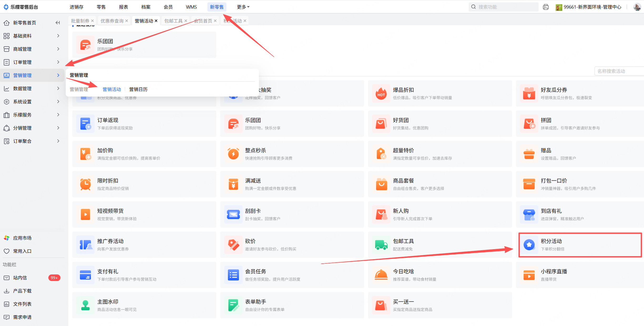
Task: Open the 更多 dropdown in top navigation
Action: 243,7
